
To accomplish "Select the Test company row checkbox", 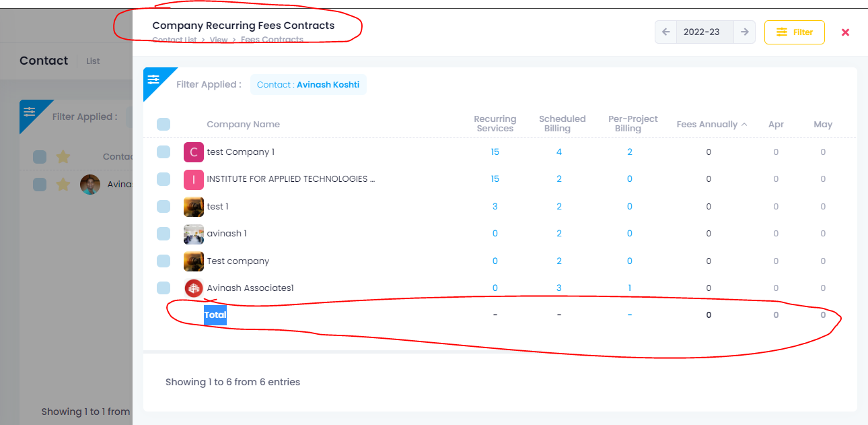I will [x=164, y=261].
